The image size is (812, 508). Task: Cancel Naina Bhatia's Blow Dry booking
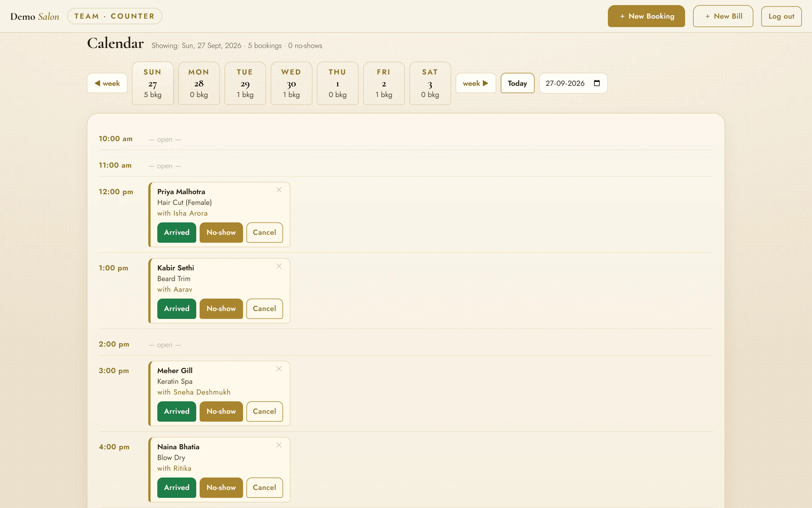tap(264, 488)
